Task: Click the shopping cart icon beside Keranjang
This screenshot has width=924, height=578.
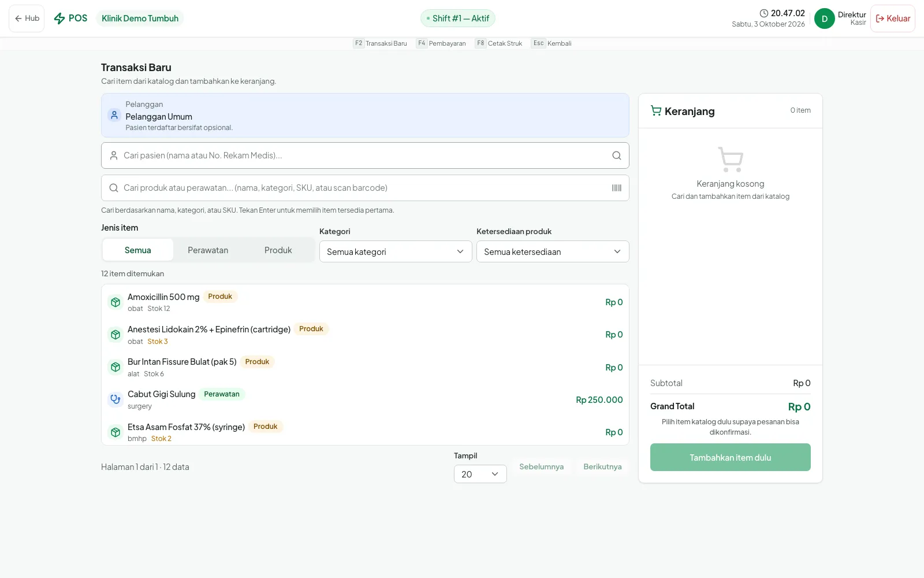Action: pyautogui.click(x=656, y=110)
